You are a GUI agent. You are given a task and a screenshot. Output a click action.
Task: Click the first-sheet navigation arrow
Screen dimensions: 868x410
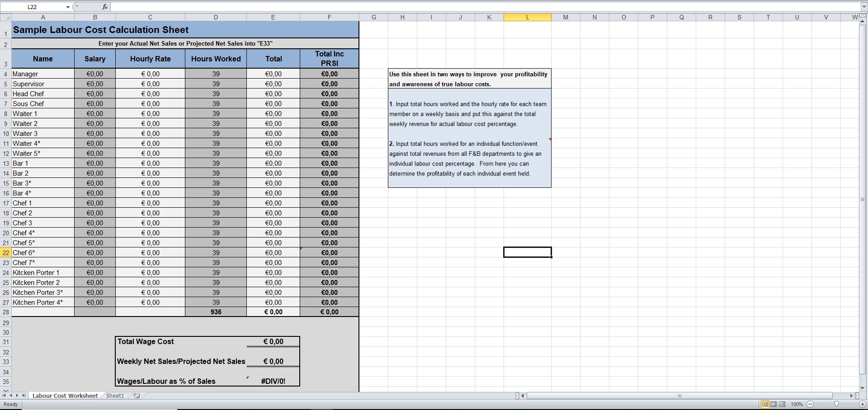[x=4, y=396]
